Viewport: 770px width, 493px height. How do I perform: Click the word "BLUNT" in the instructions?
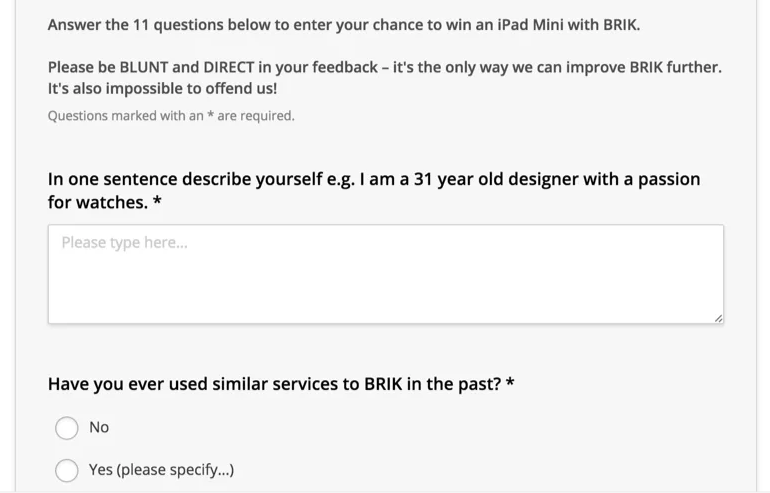144,67
